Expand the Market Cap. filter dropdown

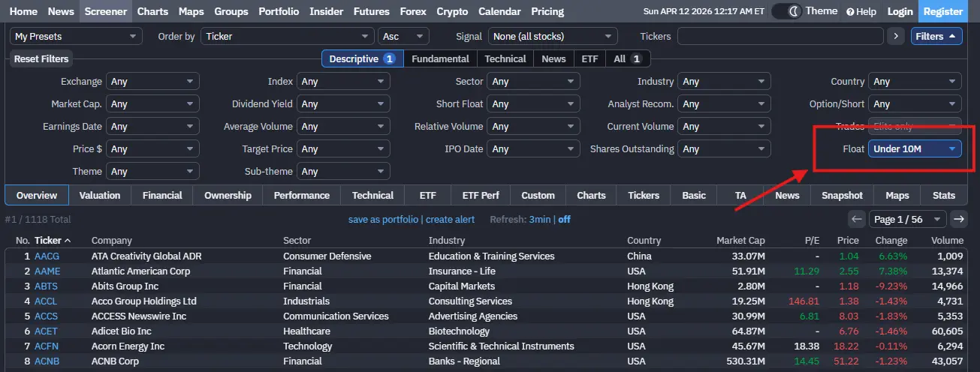[x=153, y=103]
